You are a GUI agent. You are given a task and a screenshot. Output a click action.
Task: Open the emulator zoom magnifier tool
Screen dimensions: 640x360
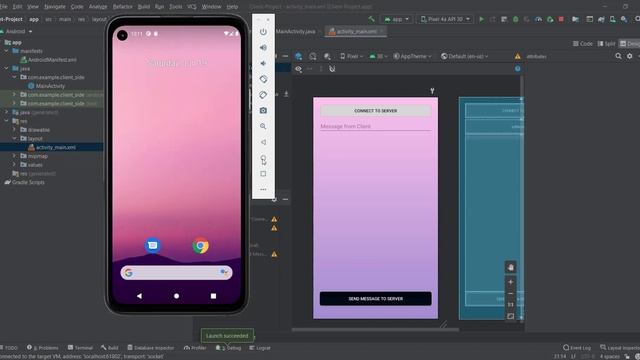point(263,127)
